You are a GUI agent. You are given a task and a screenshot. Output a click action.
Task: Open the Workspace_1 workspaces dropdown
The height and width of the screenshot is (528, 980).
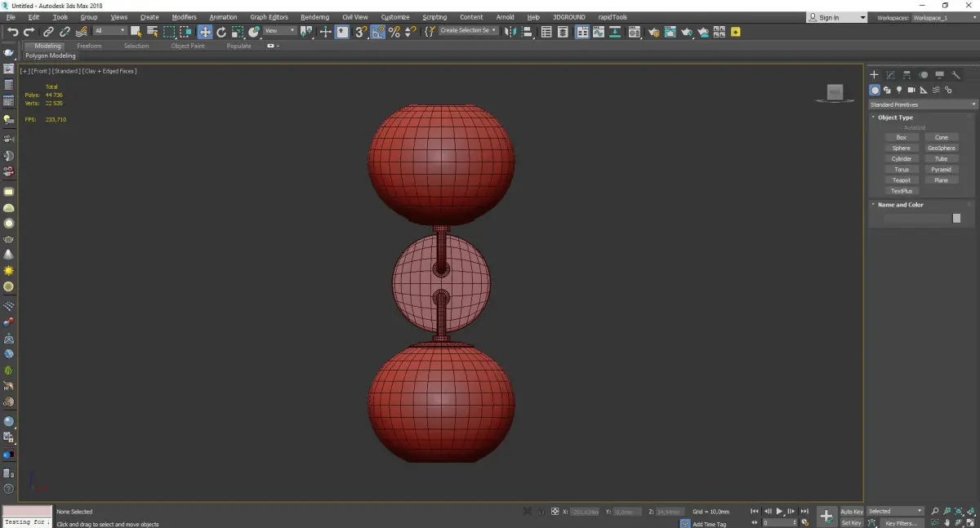click(943, 17)
